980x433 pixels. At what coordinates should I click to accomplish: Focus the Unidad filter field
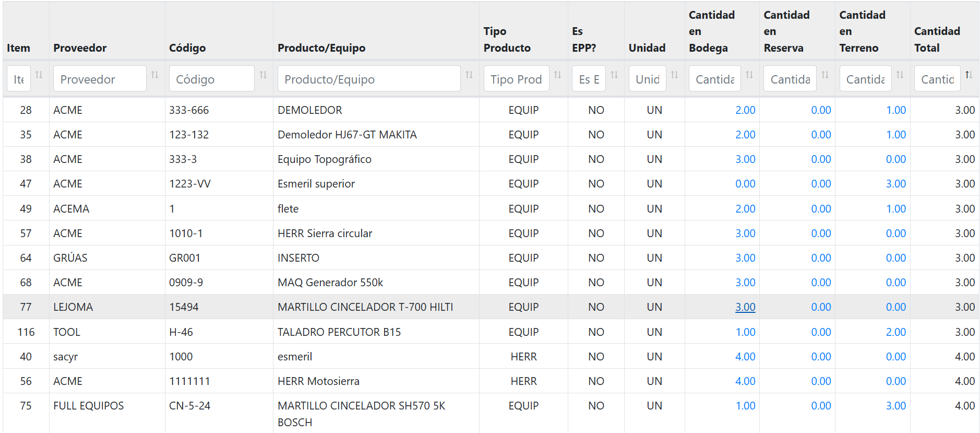(648, 79)
